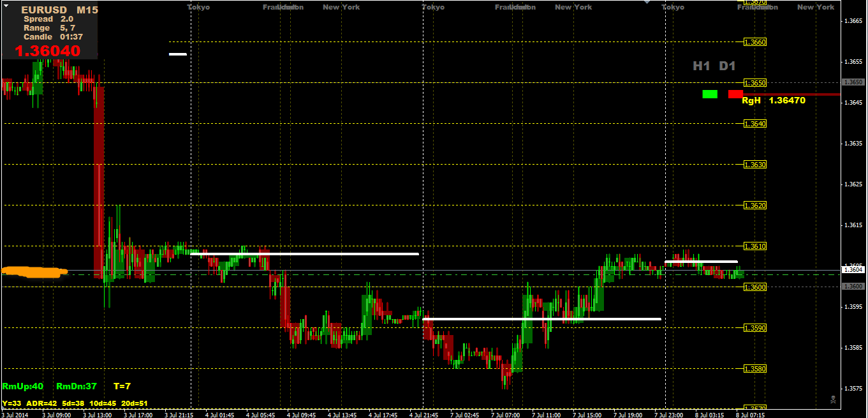Click 1.3635 on the price scale
868x418 pixels.
point(854,144)
